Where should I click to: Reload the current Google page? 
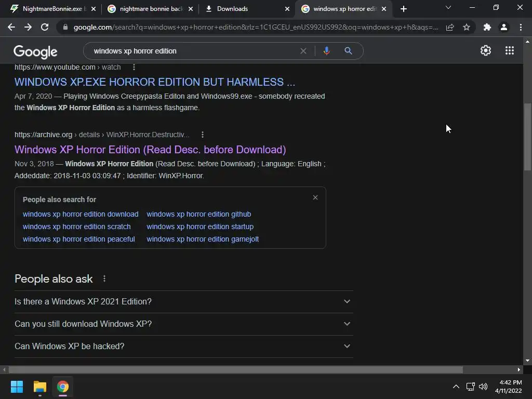[x=45, y=27]
